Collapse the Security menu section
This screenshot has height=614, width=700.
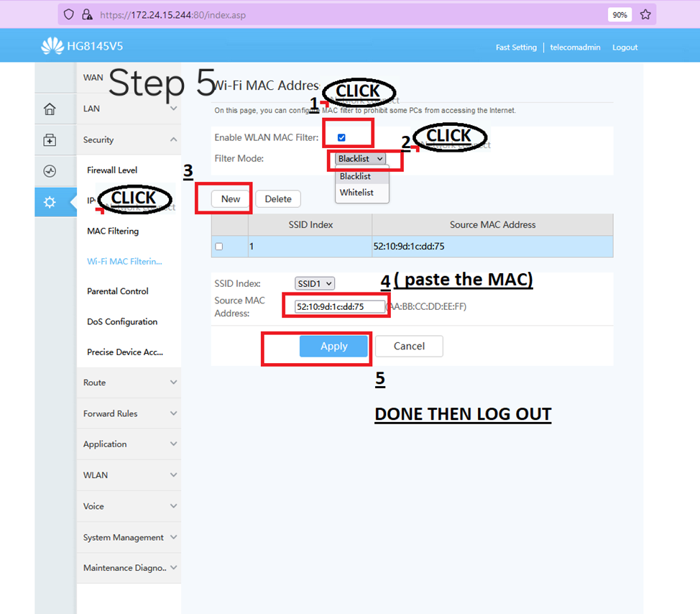click(129, 139)
